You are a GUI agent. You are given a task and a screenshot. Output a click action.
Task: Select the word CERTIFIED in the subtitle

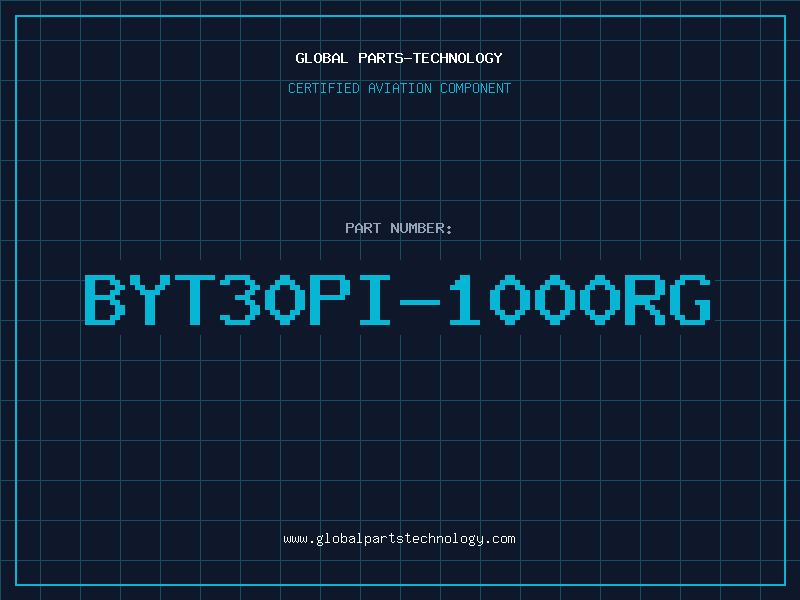[323, 88]
